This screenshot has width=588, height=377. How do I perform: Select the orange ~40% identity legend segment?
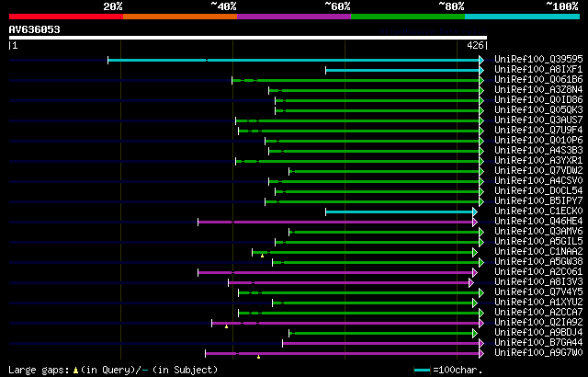(180, 17)
